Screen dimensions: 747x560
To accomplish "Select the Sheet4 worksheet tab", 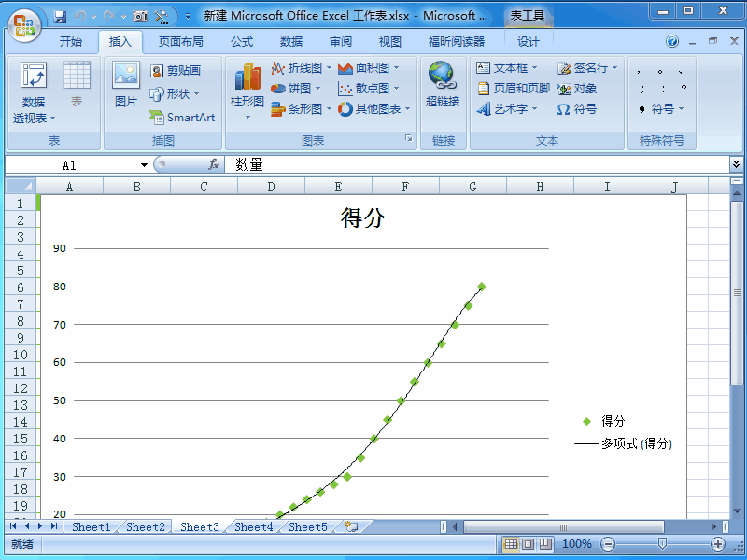I will pos(253,526).
